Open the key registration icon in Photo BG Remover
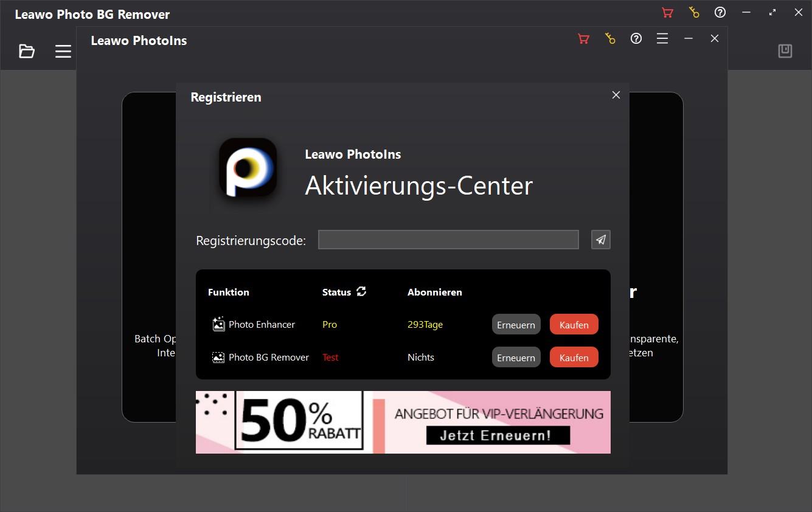Screen dimensions: 812x512 click(694, 12)
